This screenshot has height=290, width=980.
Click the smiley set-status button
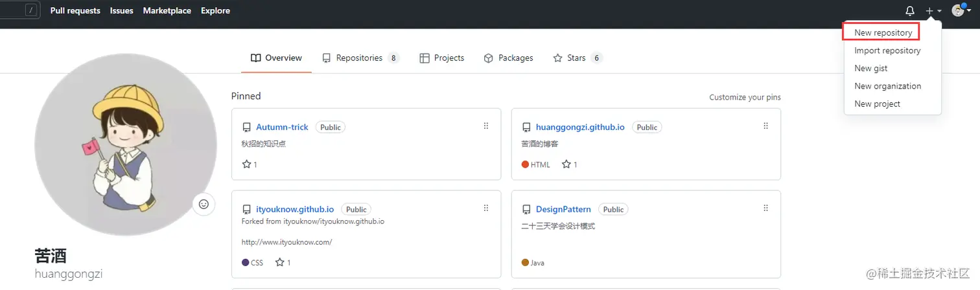tap(204, 204)
